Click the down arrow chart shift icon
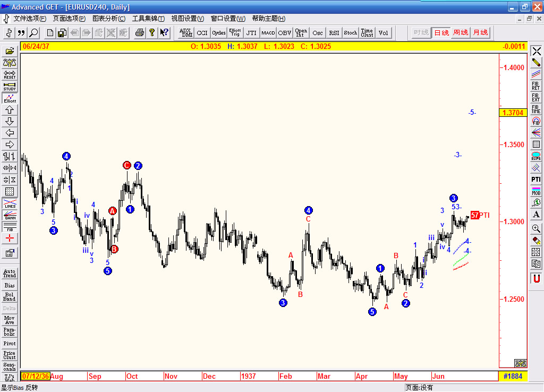544x392 pixels. tap(10, 122)
